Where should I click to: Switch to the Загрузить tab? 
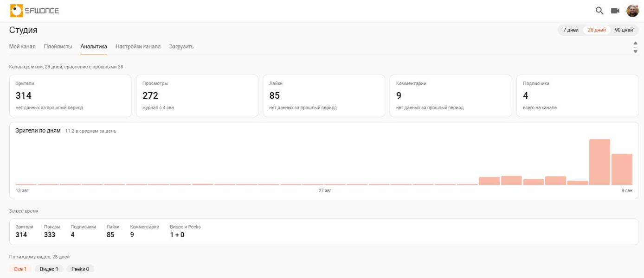pyautogui.click(x=181, y=46)
